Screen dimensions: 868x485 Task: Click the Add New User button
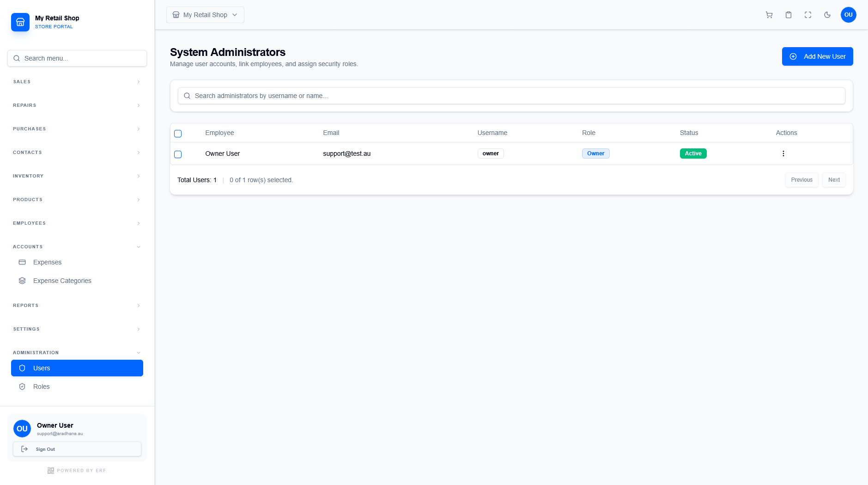click(x=817, y=56)
